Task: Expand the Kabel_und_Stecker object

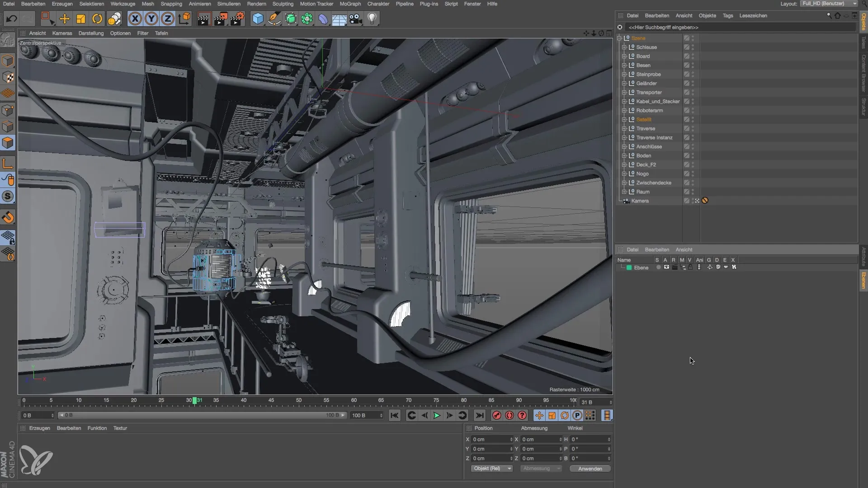Action: (x=624, y=101)
